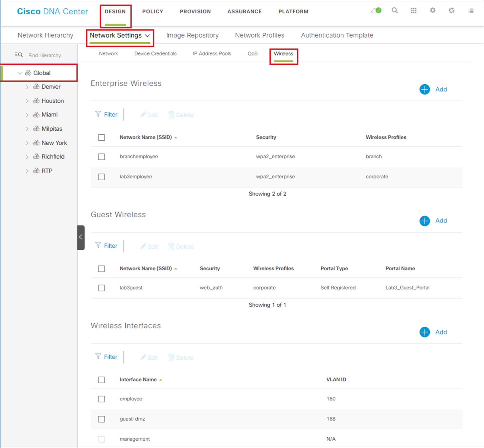Screen dimensions: 484x448
Task: Collapse the hierarchy sidebar with the handle
Action: point(81,237)
